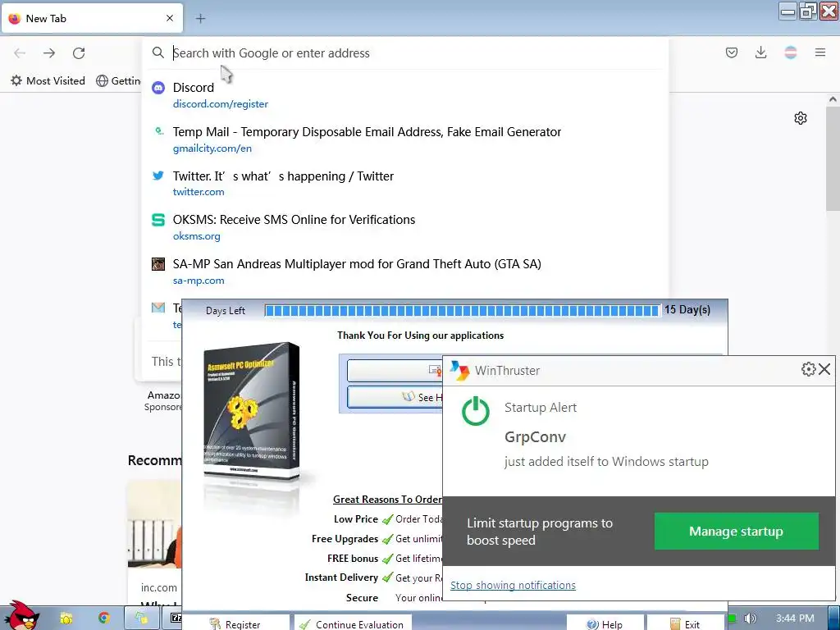This screenshot has width=840, height=630.
Task: Choose the SA-MP San Andreas Multiplayer suggestion
Action: (405, 271)
